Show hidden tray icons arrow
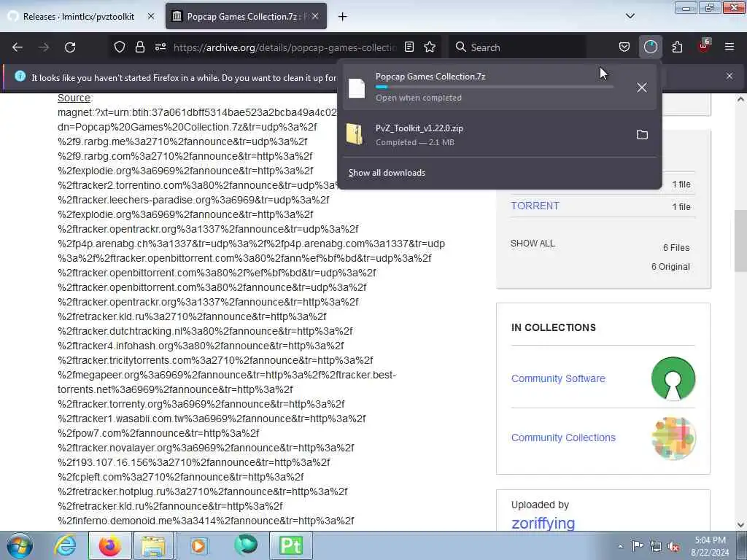This screenshot has width=747, height=560. click(x=620, y=546)
